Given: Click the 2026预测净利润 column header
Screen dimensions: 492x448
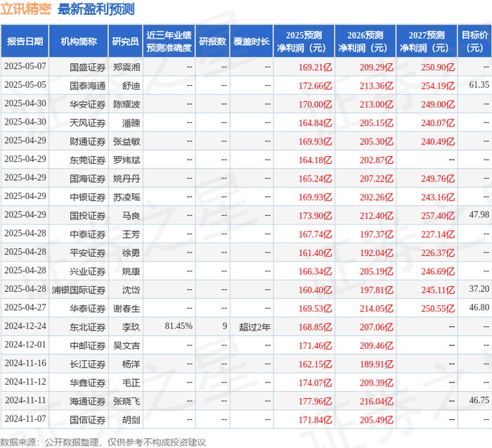Looking at the screenshot, I should [365, 41].
